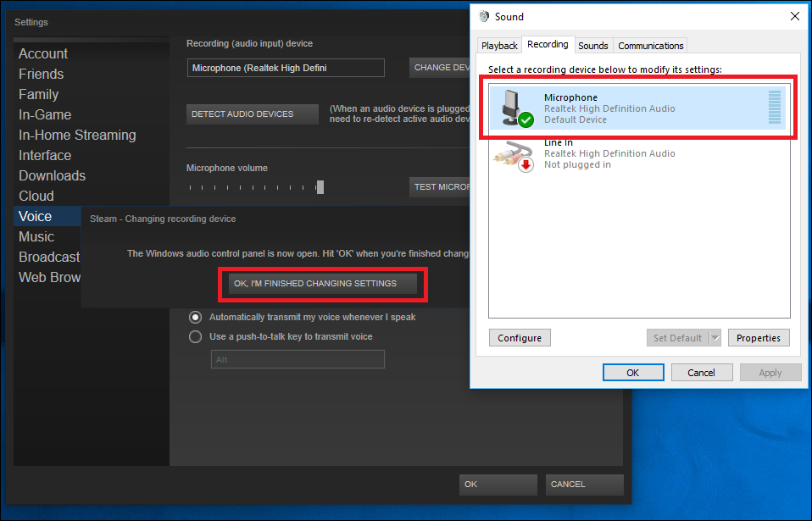Switch to the Recording tab

(x=548, y=45)
